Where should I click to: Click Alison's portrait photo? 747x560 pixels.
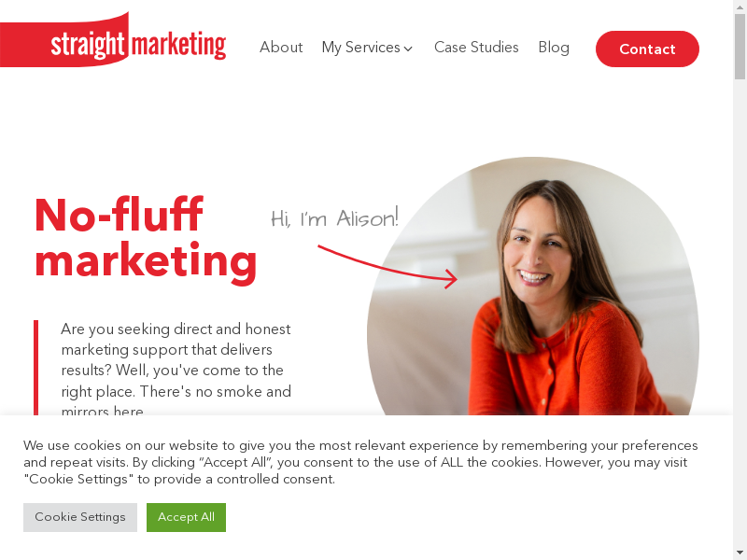pos(533,286)
